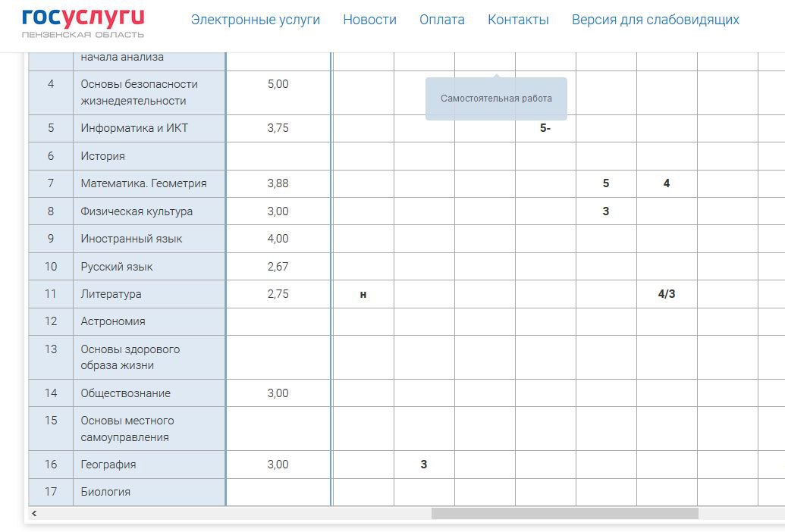The height and width of the screenshot is (532, 785).
Task: Click the absence mark н for Литература
Action: (x=363, y=294)
